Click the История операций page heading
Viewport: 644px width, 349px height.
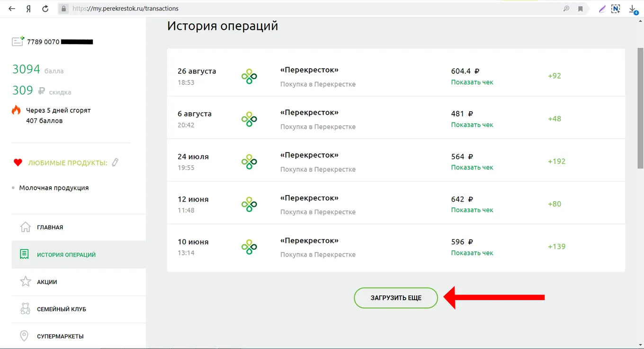pyautogui.click(x=223, y=26)
